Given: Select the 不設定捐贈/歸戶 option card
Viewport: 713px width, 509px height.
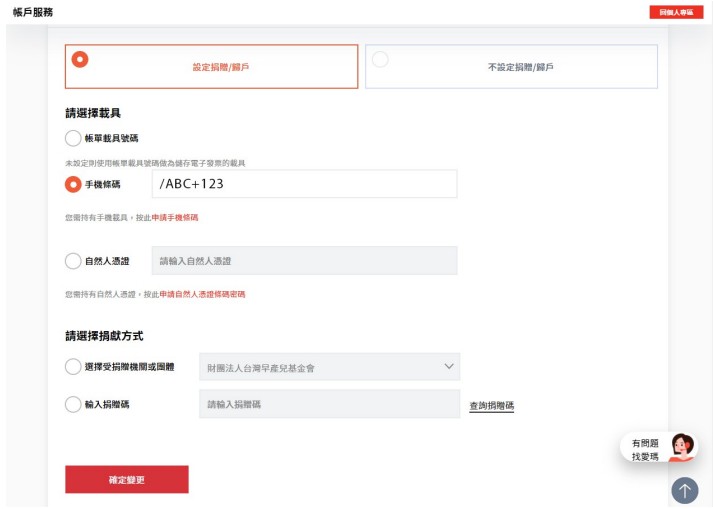Looking at the screenshot, I should (x=511, y=67).
